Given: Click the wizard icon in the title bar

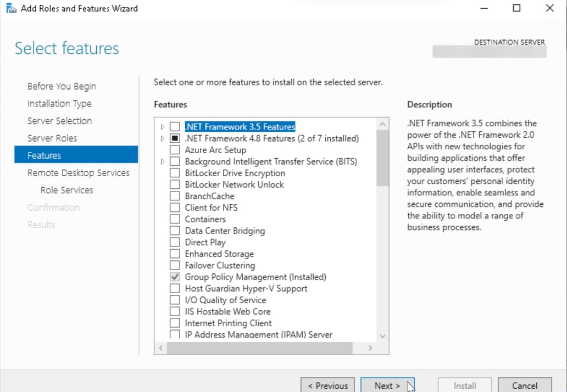Looking at the screenshot, I should coord(11,8).
